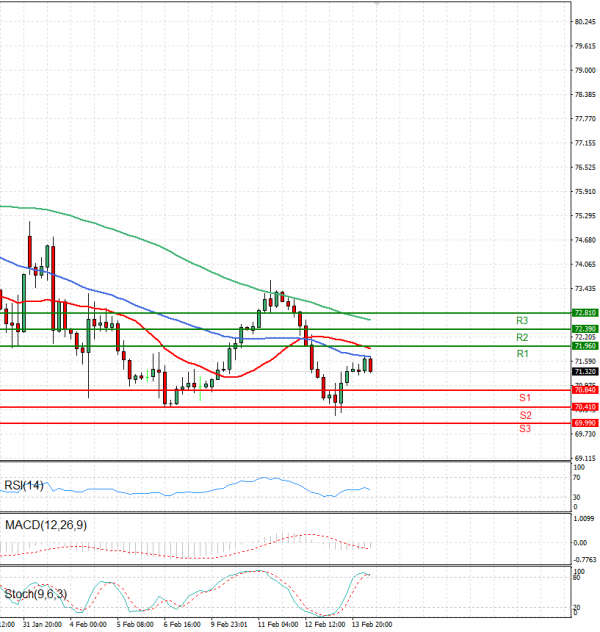Select the S2 support label
600x632 pixels.
525,415
